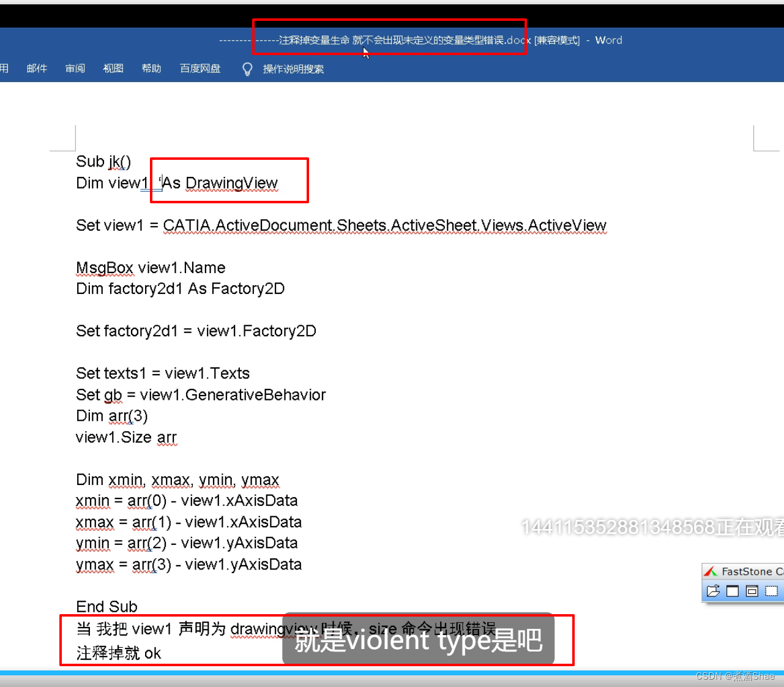Open the 邮件 ribbon tab
The height and width of the screenshot is (687, 784).
point(37,69)
